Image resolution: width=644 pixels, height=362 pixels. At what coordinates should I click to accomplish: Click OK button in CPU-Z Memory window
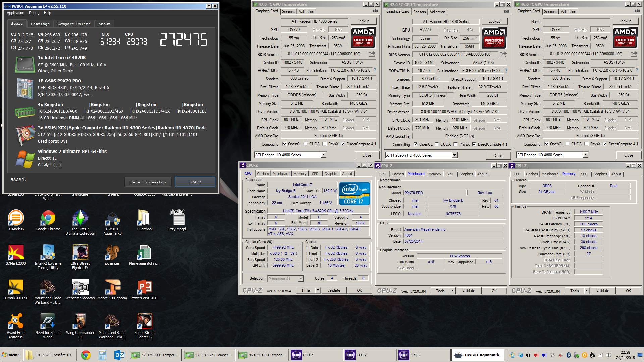628,291
